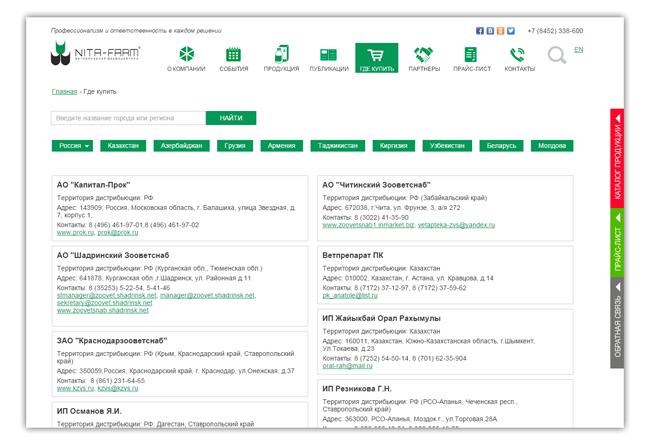Go to Главная breadcrumb link
The height and width of the screenshot is (445, 650).
click(x=64, y=92)
